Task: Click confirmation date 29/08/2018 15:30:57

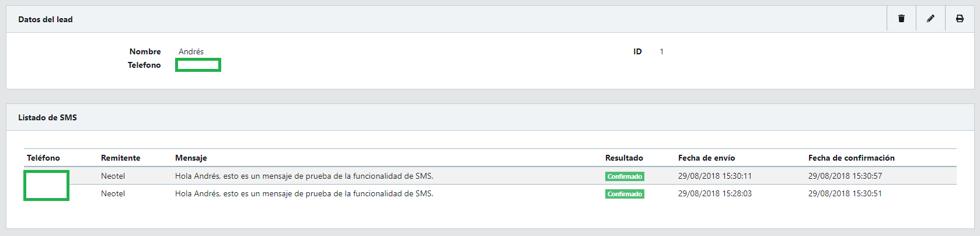Action: click(845, 176)
